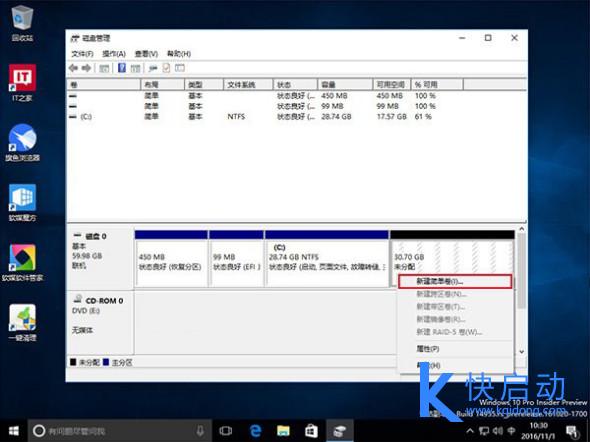
Task: Launch Microsoft Edge from taskbar
Action: click(255, 431)
